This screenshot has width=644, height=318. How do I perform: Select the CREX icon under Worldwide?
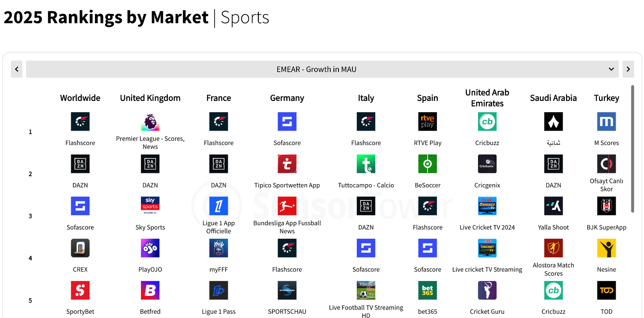tap(80, 248)
